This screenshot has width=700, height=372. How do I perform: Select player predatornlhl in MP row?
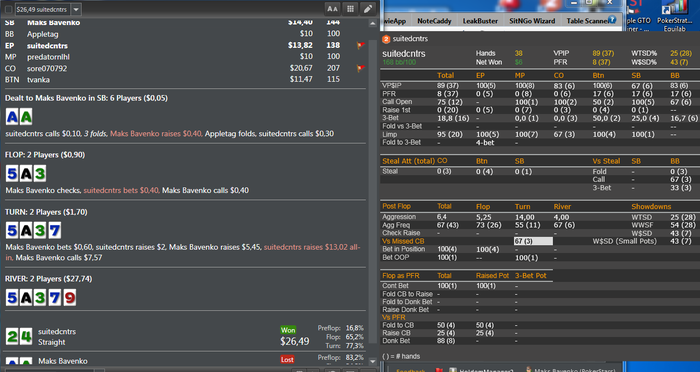pyautogui.click(x=48, y=57)
